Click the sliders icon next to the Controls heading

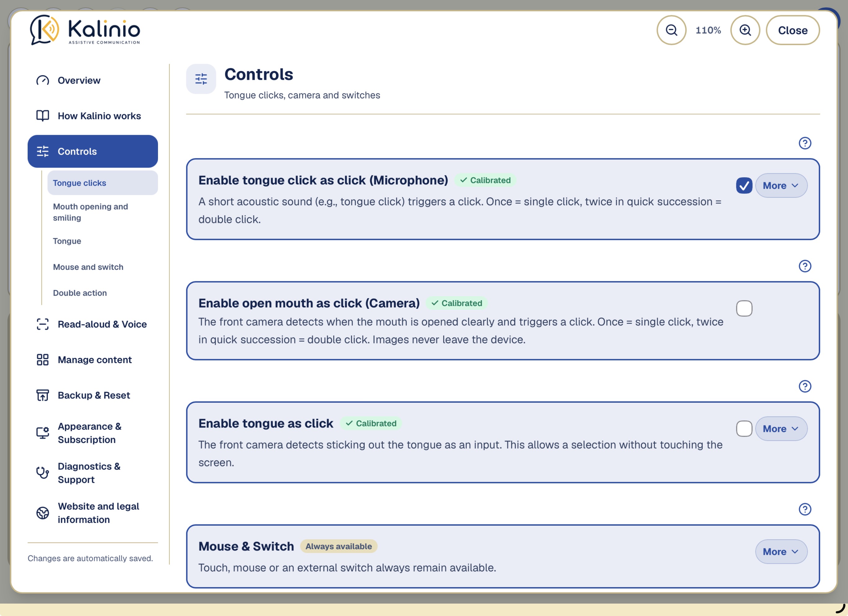[x=201, y=79]
